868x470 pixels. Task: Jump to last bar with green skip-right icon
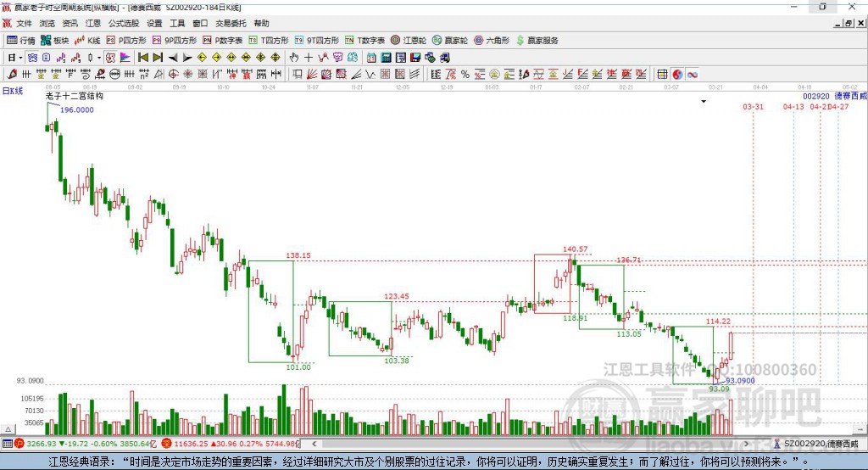158,58
